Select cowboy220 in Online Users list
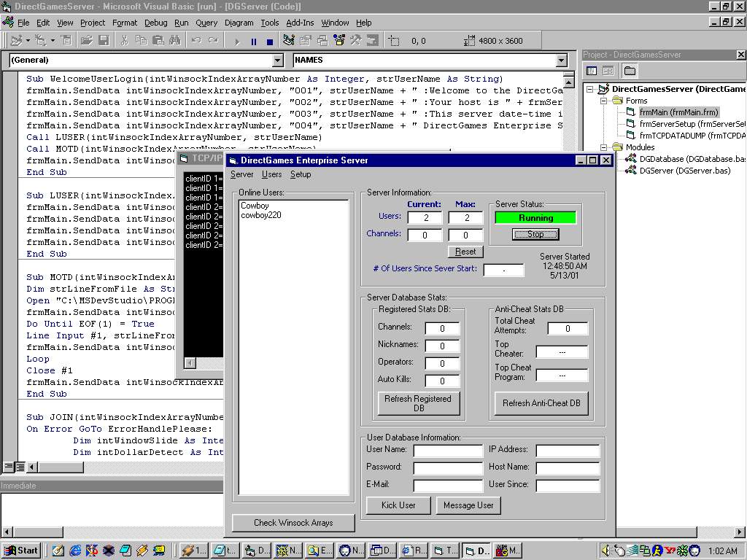 coord(261,215)
